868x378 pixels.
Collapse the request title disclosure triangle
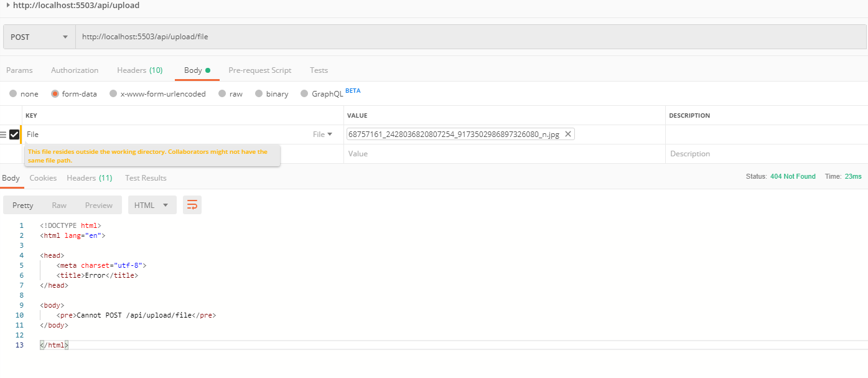pos(7,5)
